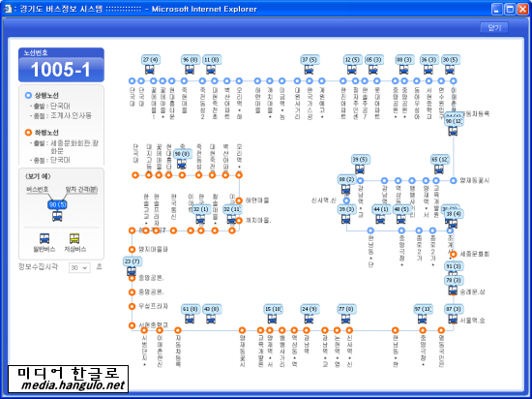The height and width of the screenshot is (399, 532).
Task: Select the bus icon labeled 43 (0)
Action: [211, 319]
